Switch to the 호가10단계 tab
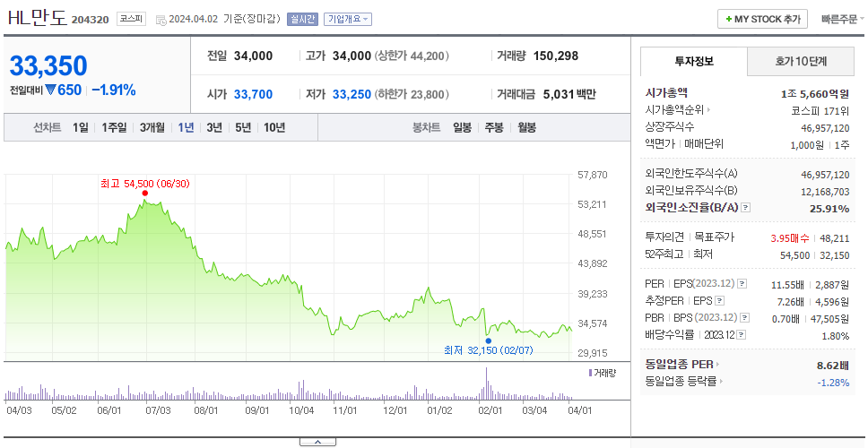 (801, 62)
